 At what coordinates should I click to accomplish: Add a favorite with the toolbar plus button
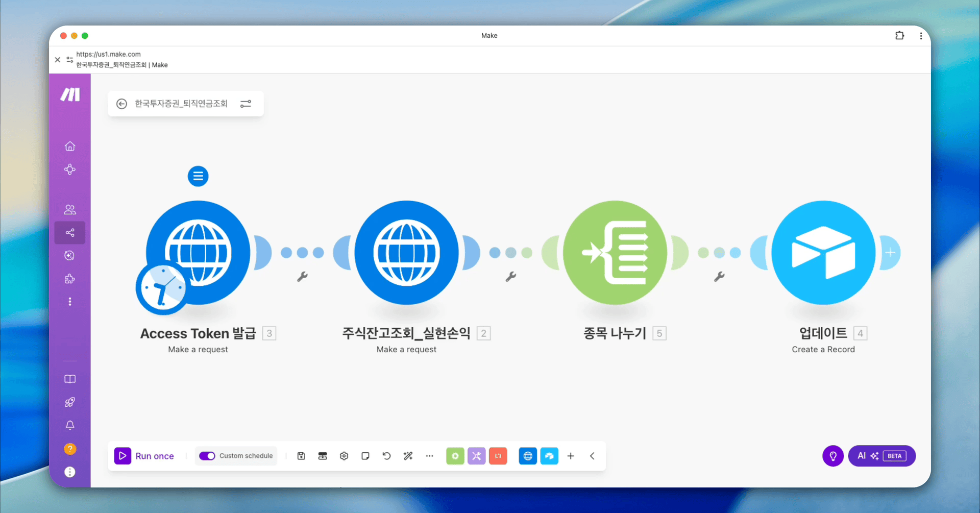[x=571, y=456]
